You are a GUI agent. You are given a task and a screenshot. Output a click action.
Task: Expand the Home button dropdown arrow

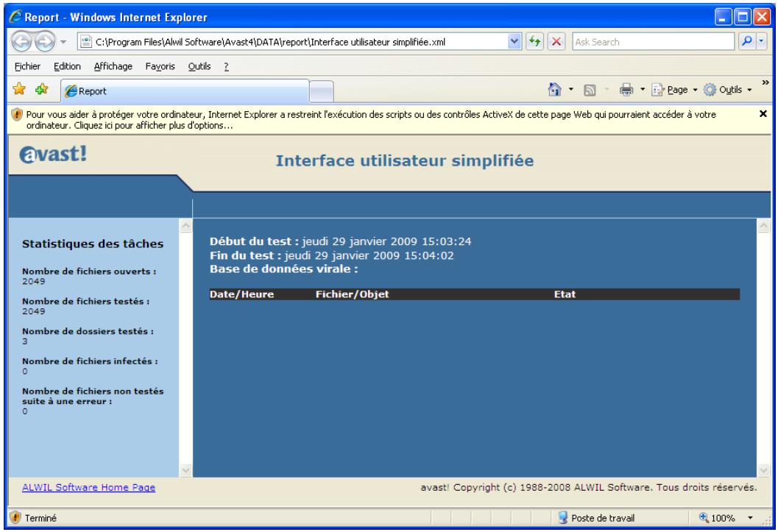pos(570,90)
